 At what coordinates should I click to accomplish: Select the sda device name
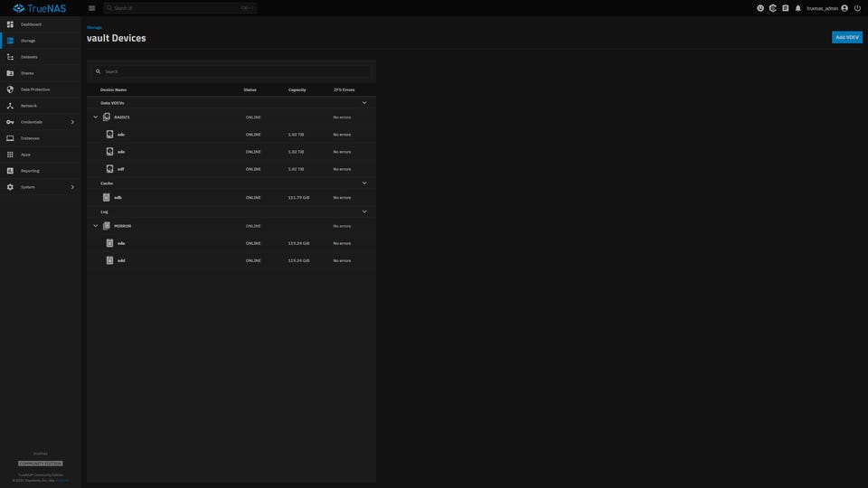pyautogui.click(x=120, y=243)
